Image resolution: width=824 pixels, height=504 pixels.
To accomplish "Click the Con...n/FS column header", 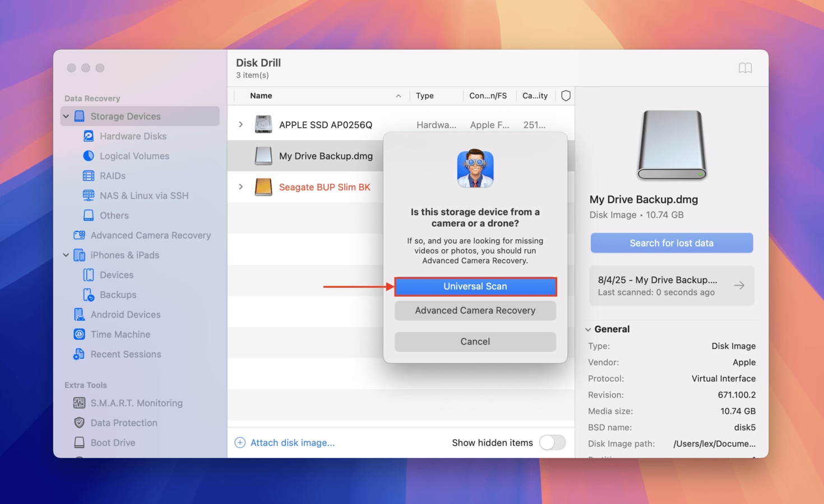I will (488, 96).
